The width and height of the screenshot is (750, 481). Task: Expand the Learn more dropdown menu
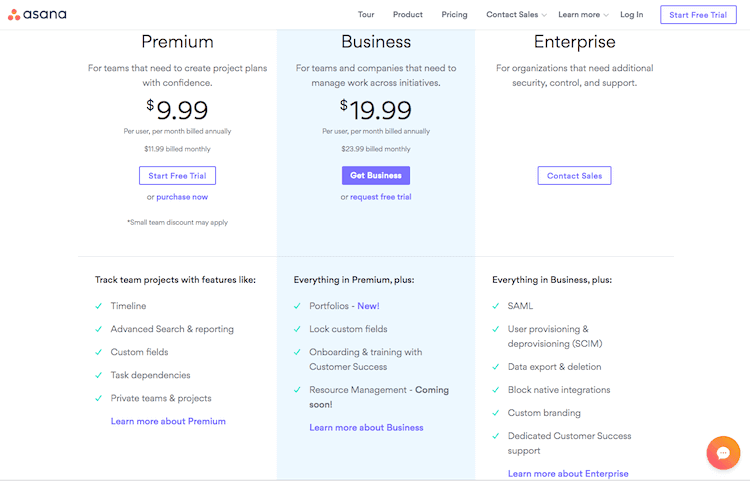pyautogui.click(x=583, y=15)
